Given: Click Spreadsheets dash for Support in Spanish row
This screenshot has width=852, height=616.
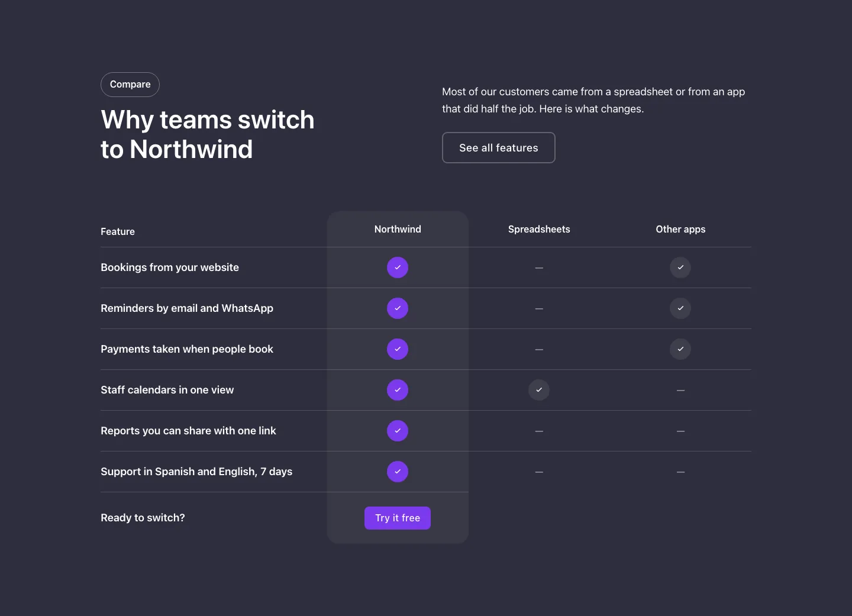Looking at the screenshot, I should (539, 472).
